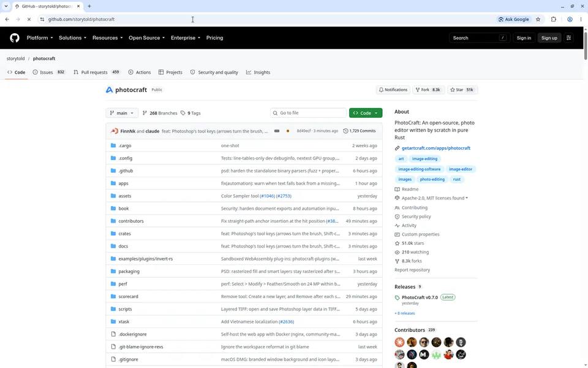Viewport: 588px width, 368px height.
Task: Focus the GitHub Search field
Action: 479,37
